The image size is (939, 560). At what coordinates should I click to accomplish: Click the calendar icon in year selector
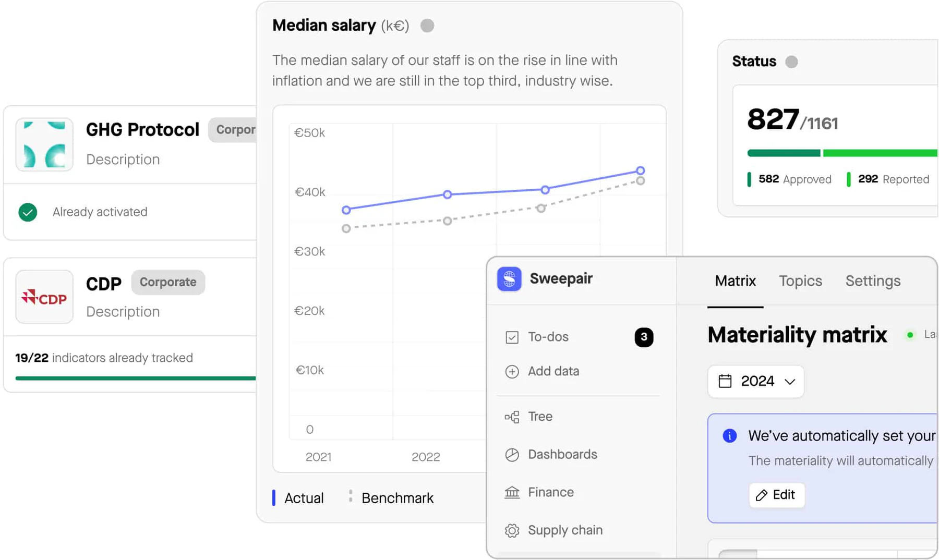725,381
